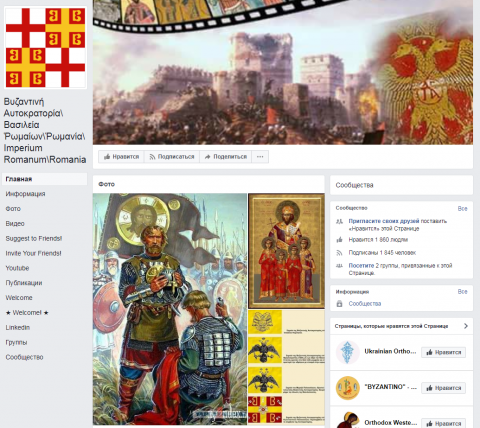480x428 pixels.
Task: Open the Ukrainian Ortho... page link
Action: click(390, 351)
